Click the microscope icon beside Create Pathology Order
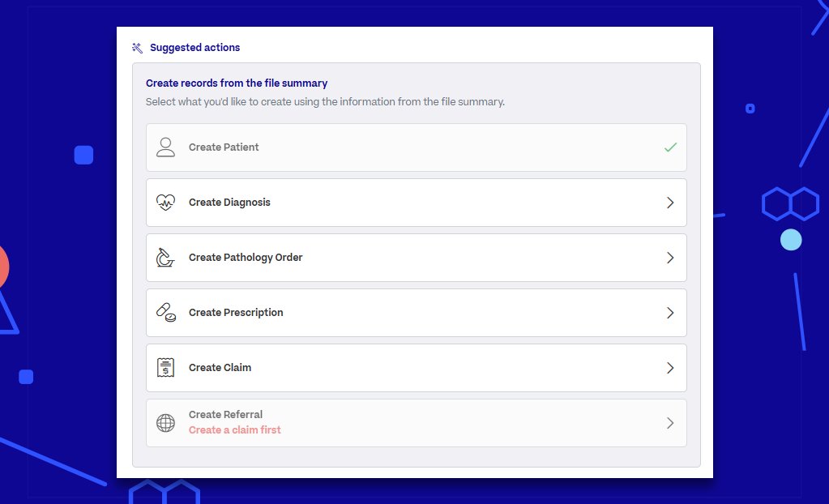 tap(165, 258)
